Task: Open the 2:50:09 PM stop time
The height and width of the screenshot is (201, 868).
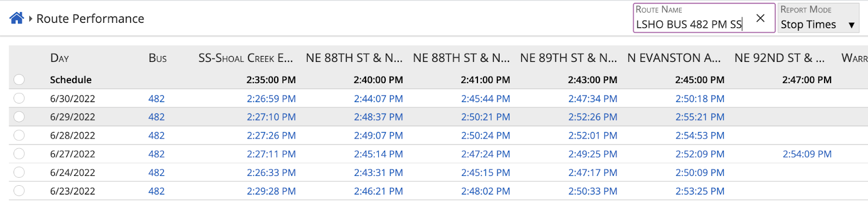Action: pos(700,173)
